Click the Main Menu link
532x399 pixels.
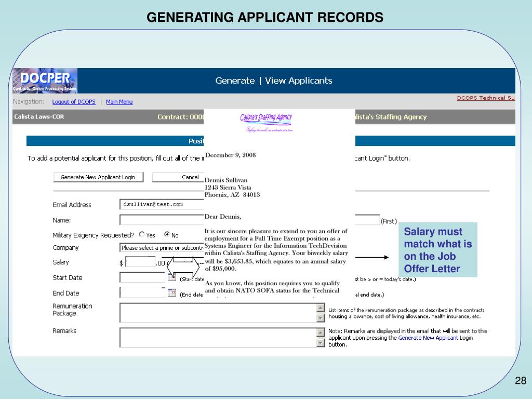pos(119,102)
